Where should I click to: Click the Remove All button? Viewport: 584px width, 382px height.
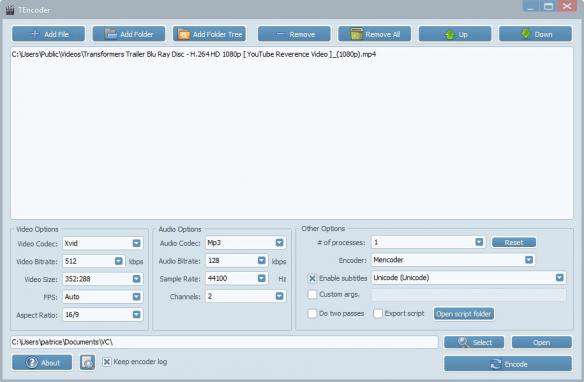(x=374, y=34)
